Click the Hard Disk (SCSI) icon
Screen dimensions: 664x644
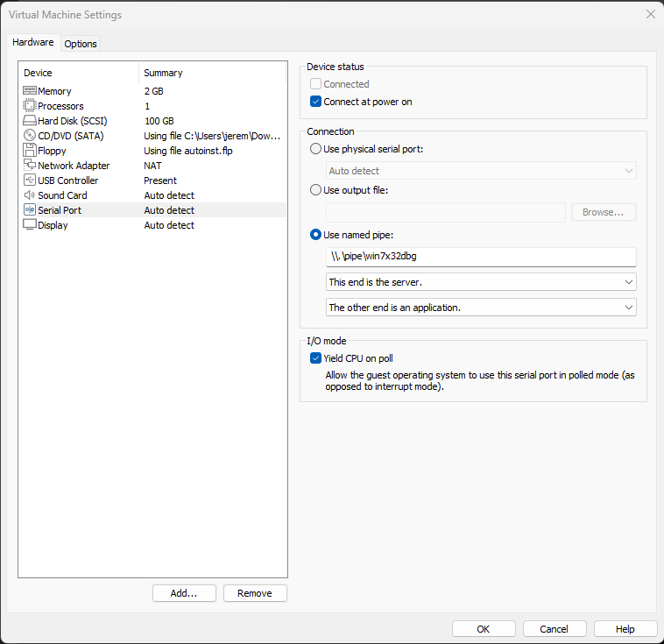[x=30, y=121]
